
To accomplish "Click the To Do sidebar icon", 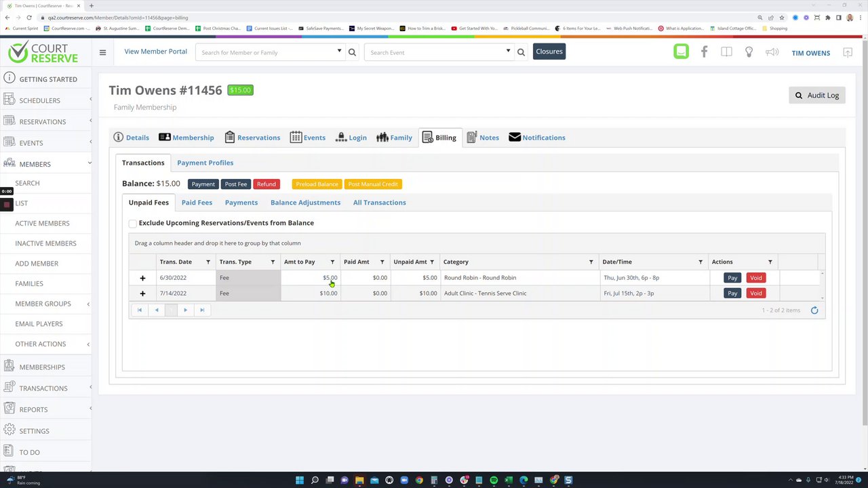I will tap(9, 451).
